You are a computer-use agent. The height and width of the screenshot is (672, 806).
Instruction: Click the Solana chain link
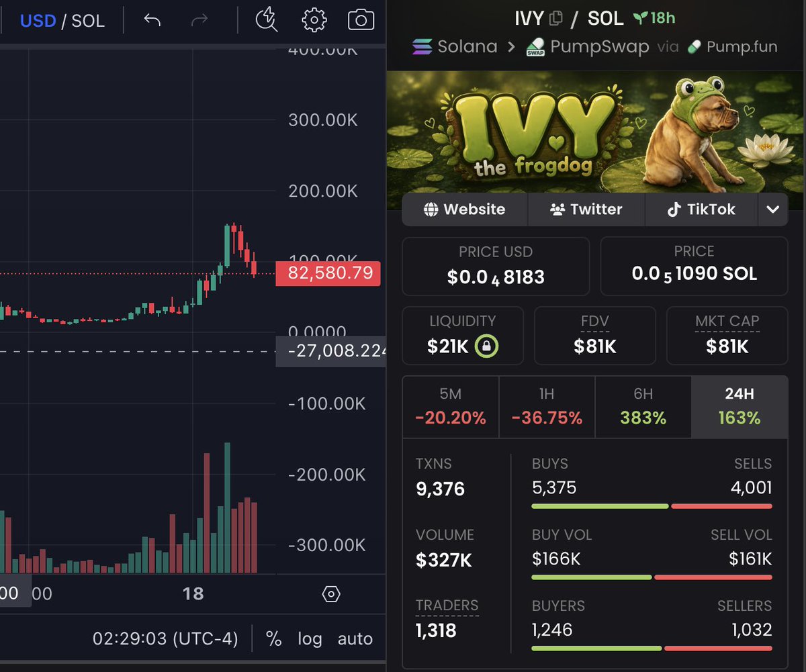click(x=455, y=47)
